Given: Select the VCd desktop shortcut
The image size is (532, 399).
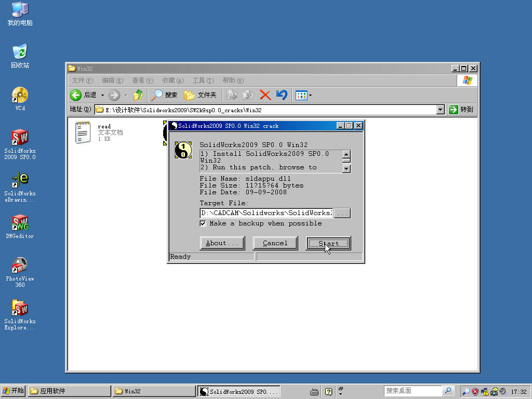Looking at the screenshot, I should click(x=20, y=99).
